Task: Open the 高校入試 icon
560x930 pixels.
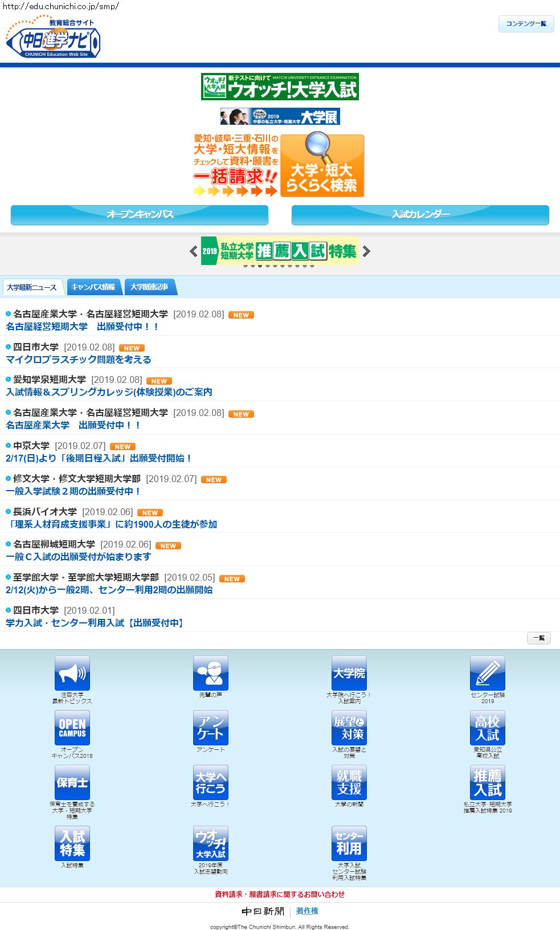Action: [488, 728]
